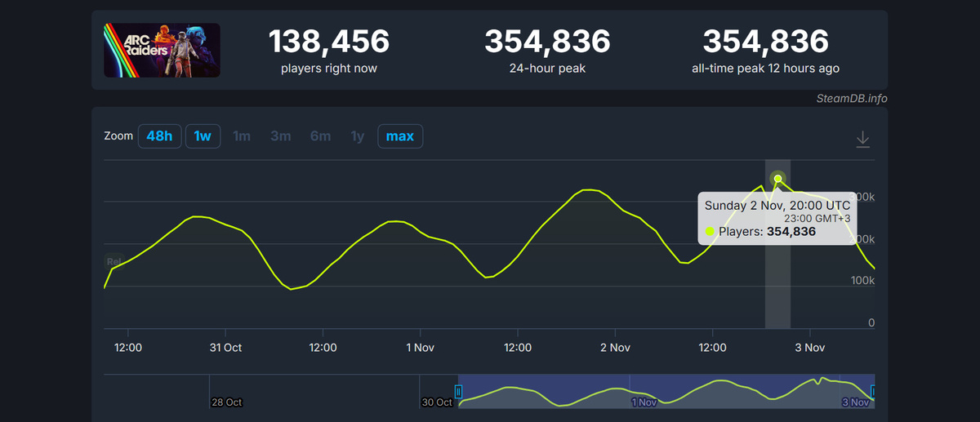
Task: Select the Sunday 2 Nov, 20:00 UTC tooltip text
Action: click(777, 205)
